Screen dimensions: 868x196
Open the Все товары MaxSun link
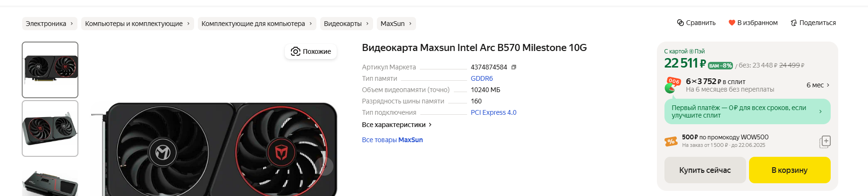[392, 140]
